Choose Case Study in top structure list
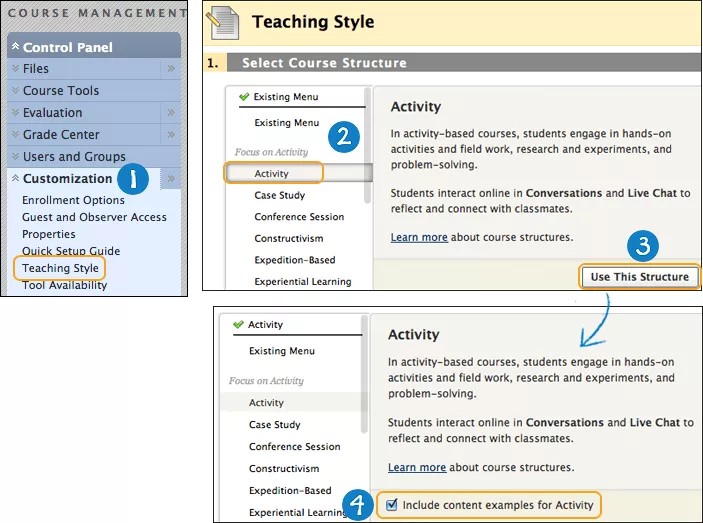703x523 pixels. pyautogui.click(x=279, y=195)
